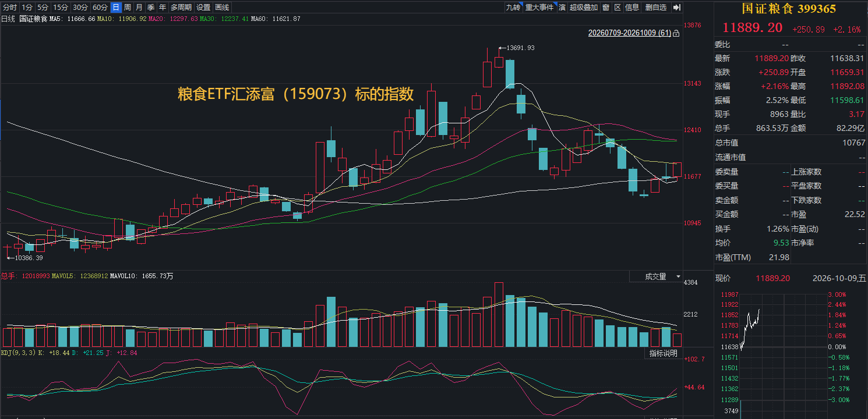Image resolution: width=868 pixels, height=419 pixels.
Task: Activate the 画线 drawing tools button
Action: pyautogui.click(x=222, y=8)
